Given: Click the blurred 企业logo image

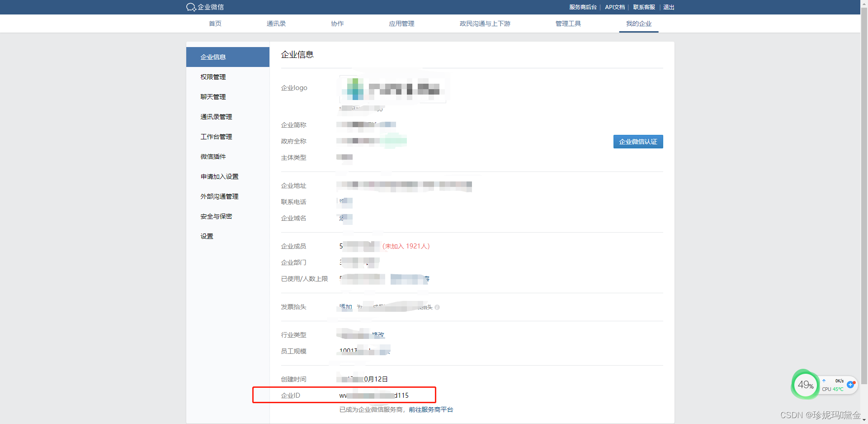Looking at the screenshot, I should [x=392, y=89].
